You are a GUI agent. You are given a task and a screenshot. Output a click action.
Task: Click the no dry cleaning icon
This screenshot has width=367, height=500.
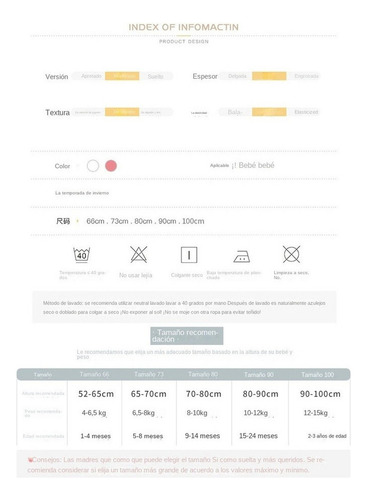[x=291, y=254]
